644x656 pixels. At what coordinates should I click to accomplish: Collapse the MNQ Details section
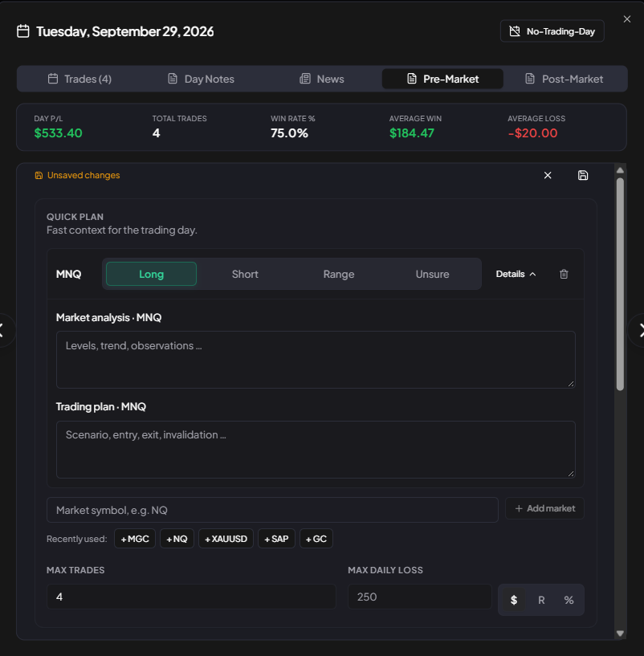[516, 274]
